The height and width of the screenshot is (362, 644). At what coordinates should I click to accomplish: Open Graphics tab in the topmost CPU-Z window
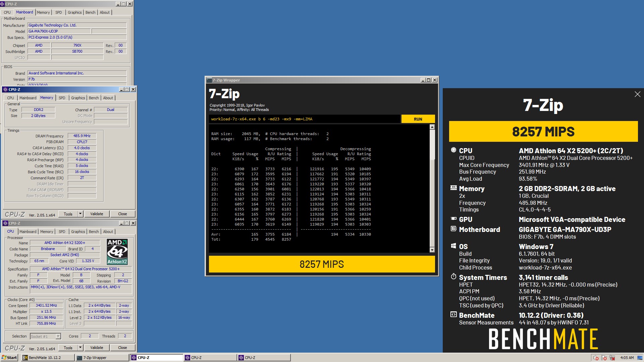74,12
